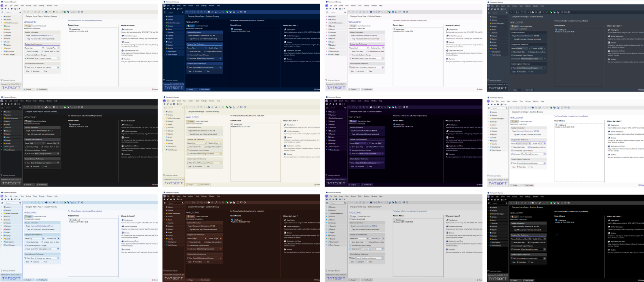This screenshot has width=644, height=282.
Task: Click the Unified Namespace icon in Navy theme sidebar
Action: (x=167, y=23)
